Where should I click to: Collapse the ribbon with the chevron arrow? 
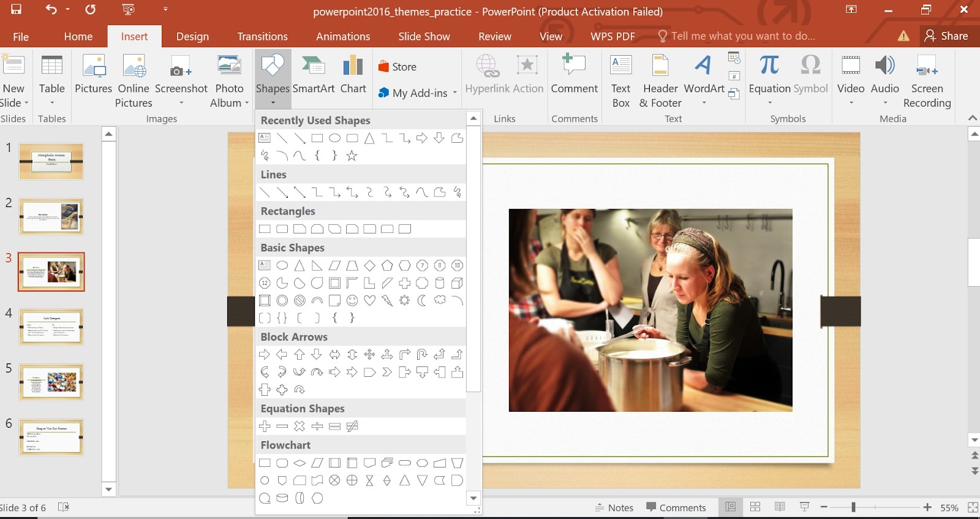pos(973,118)
